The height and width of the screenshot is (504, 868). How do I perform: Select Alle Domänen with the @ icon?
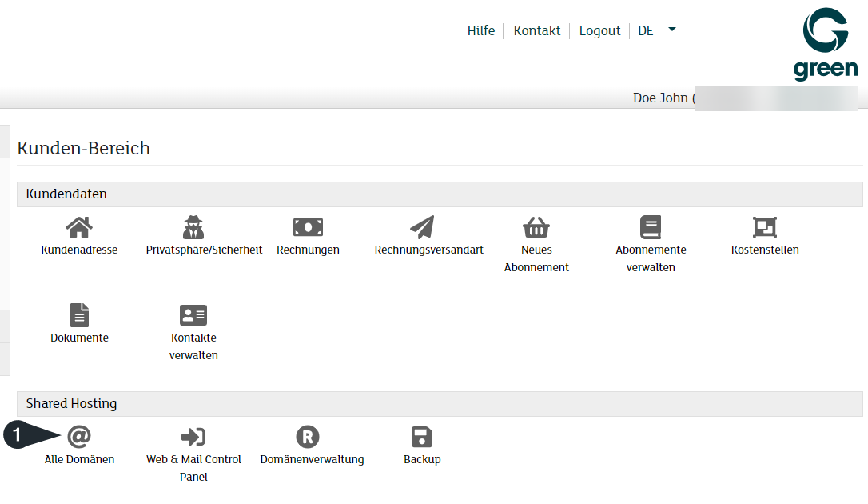[79, 438]
